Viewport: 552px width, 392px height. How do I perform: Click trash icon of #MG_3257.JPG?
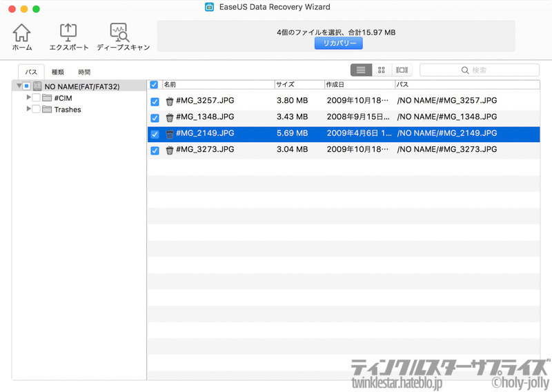(x=170, y=101)
